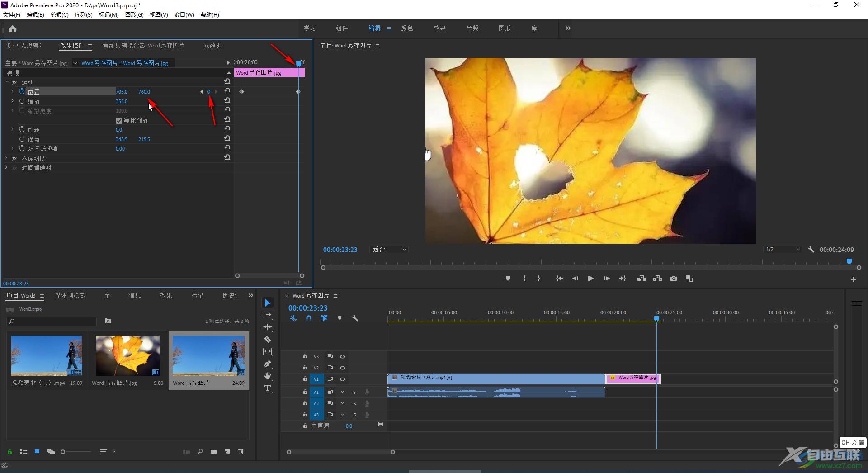Toggle V2 track visibility eye

pyautogui.click(x=342, y=368)
